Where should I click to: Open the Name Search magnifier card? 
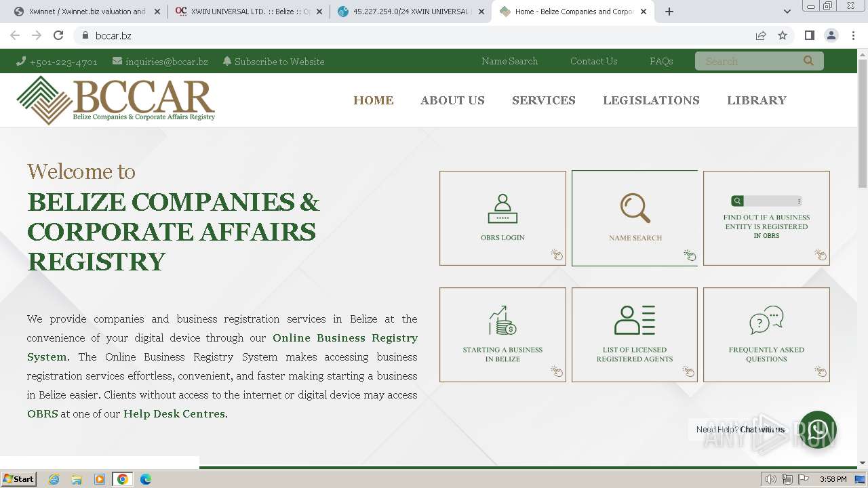(x=635, y=218)
